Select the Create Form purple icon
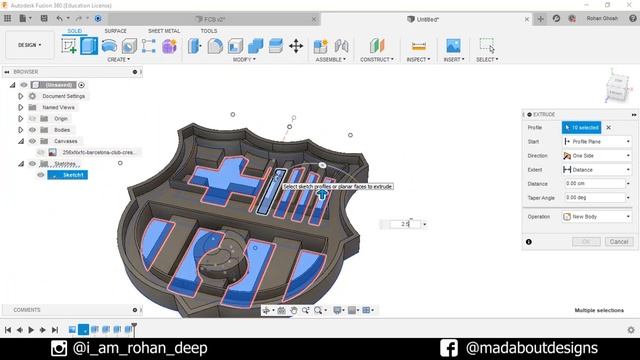640x360 pixels. coord(169,46)
